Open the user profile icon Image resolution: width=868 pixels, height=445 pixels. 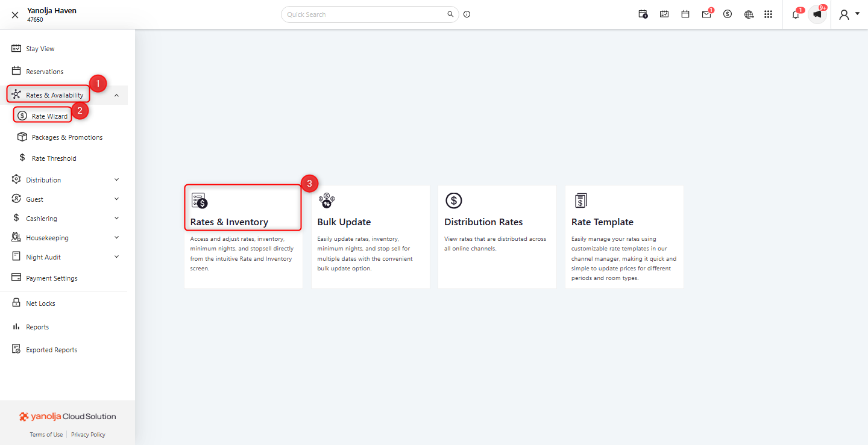(x=844, y=14)
